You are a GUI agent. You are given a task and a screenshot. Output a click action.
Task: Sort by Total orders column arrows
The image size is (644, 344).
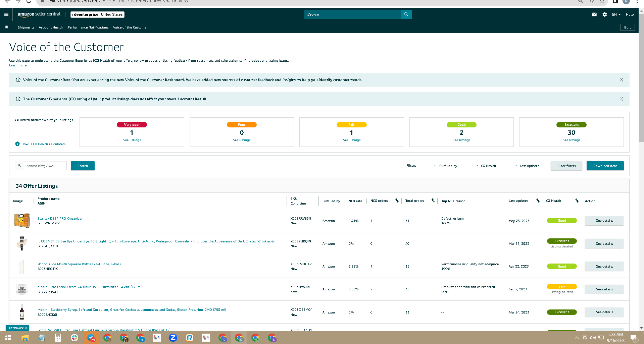pyautogui.click(x=433, y=200)
